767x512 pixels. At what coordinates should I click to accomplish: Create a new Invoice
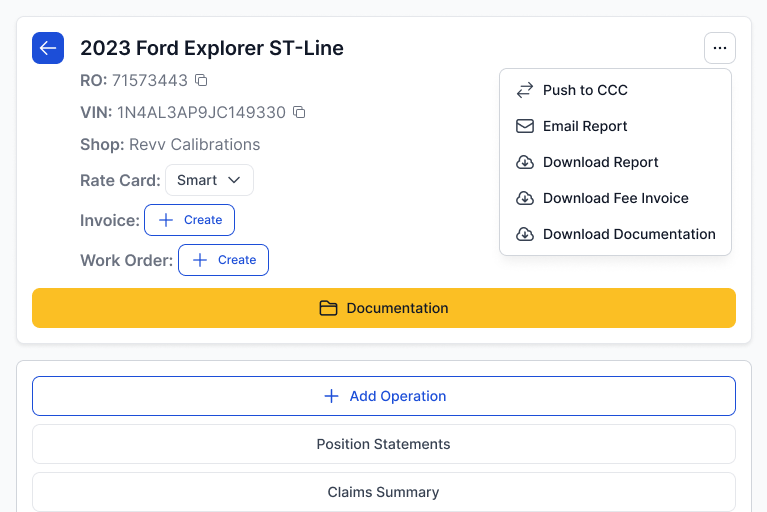(x=190, y=220)
